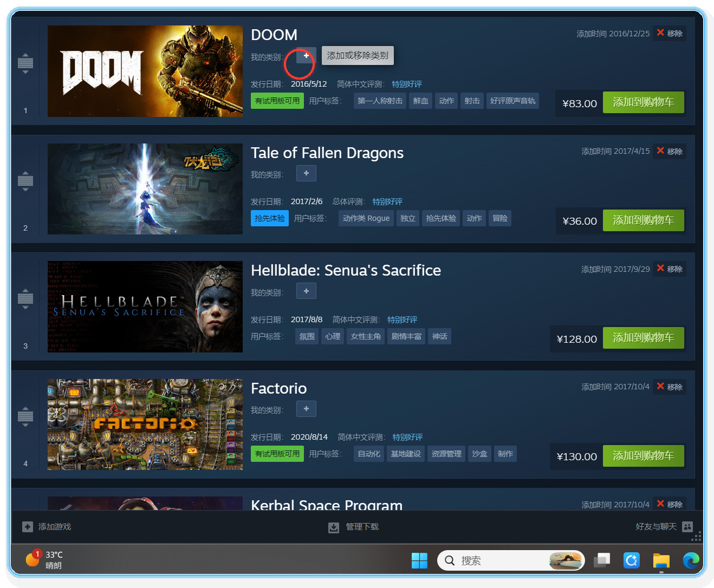Select the 神话 tag on Hellblade
Viewport: 714px width, 588px height.
tap(439, 336)
